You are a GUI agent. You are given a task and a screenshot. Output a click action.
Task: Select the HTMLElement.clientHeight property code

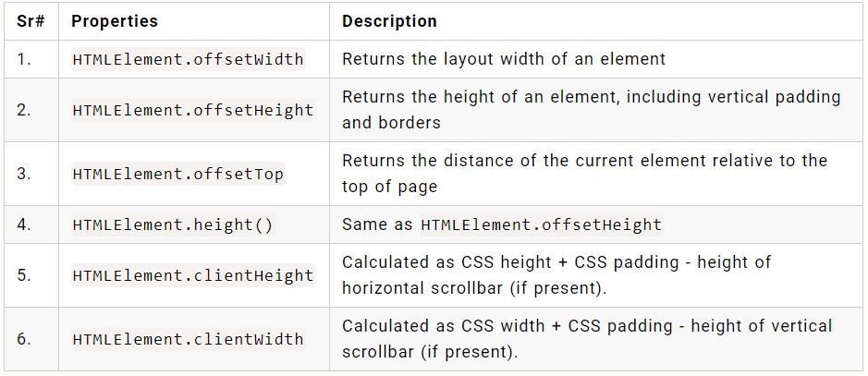pos(193,275)
